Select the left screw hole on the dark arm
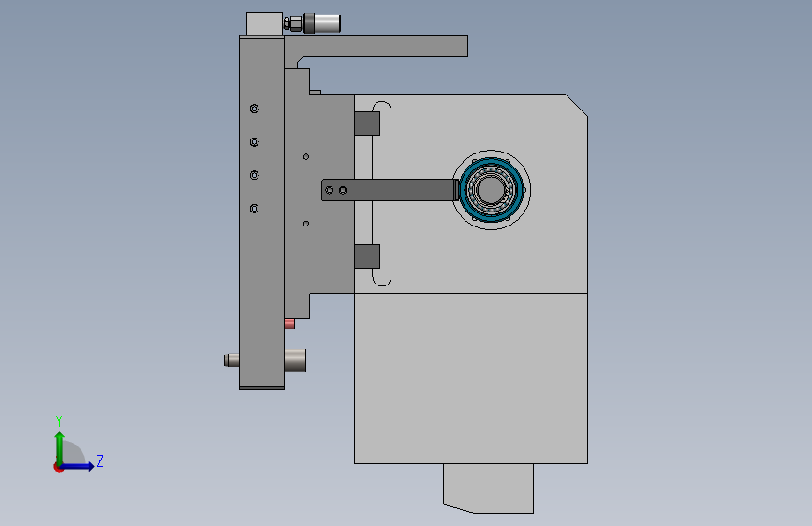812x526 pixels. click(x=330, y=191)
